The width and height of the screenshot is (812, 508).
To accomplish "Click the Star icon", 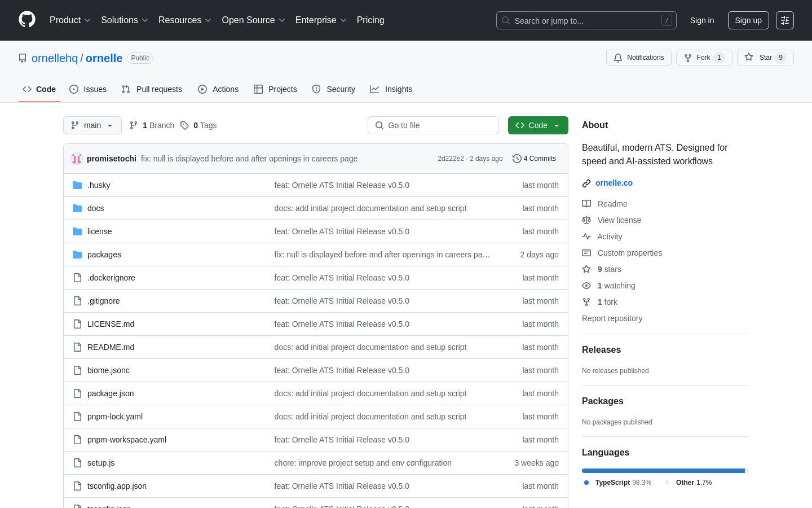I will coord(749,57).
